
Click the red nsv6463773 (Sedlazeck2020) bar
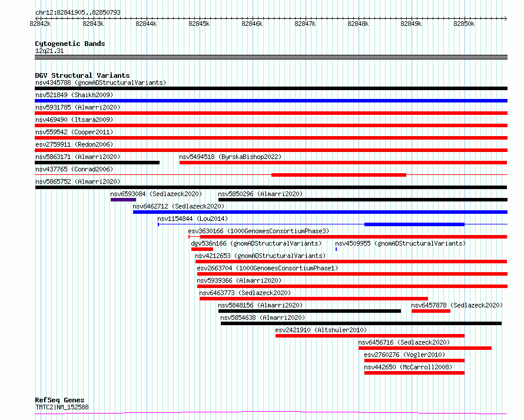[x=314, y=299]
